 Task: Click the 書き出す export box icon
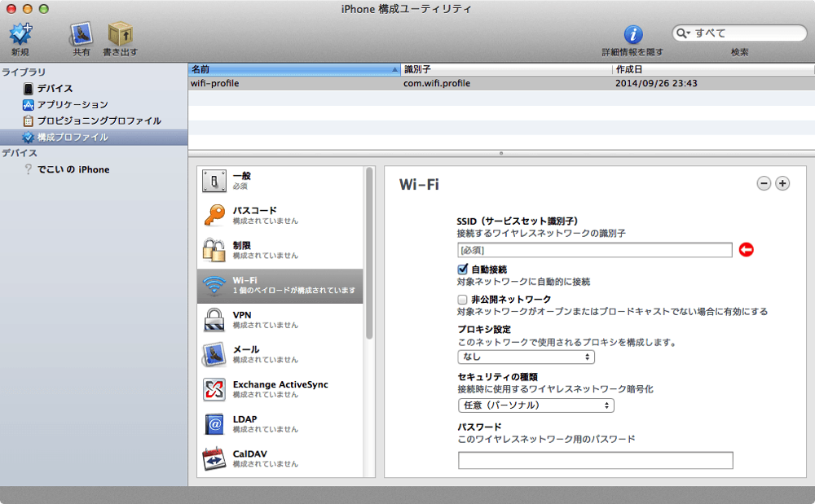[x=120, y=34]
